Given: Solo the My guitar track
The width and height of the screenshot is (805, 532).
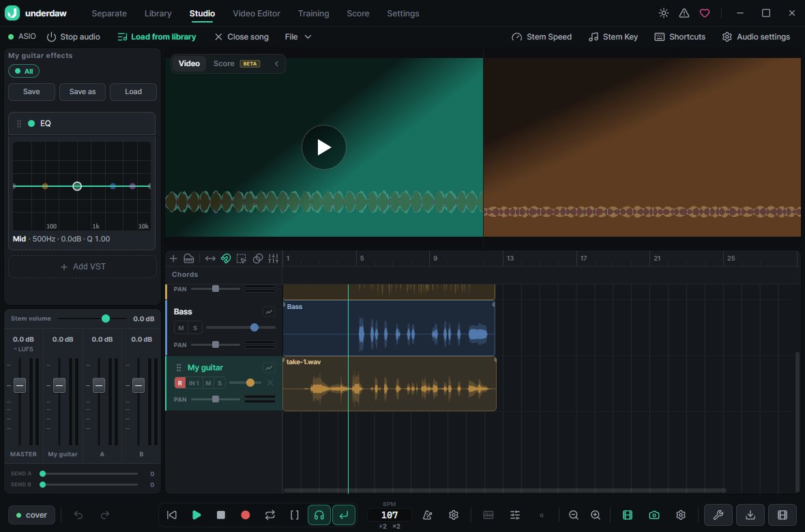Looking at the screenshot, I should click(220, 383).
